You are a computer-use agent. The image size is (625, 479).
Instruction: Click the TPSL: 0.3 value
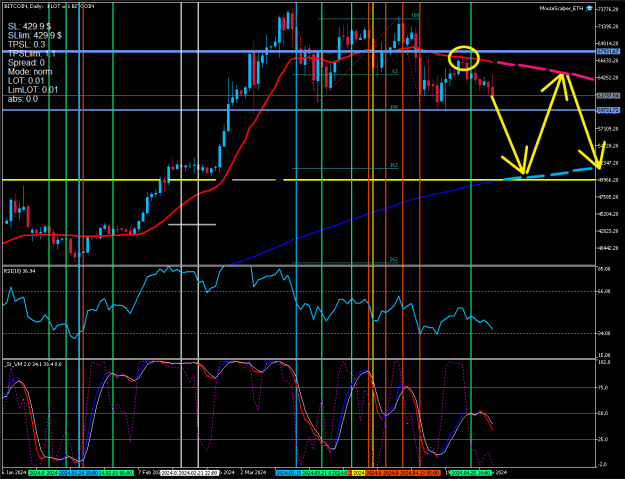click(26, 45)
